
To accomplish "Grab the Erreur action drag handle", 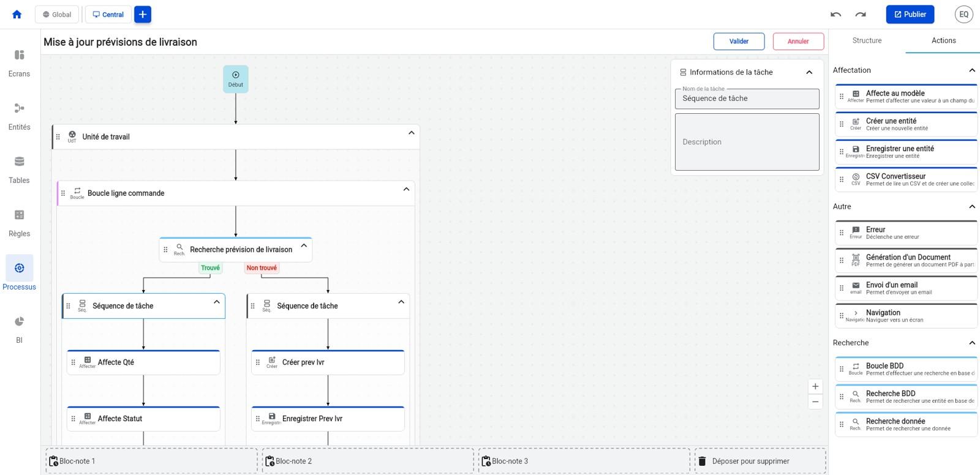I will 842,233.
